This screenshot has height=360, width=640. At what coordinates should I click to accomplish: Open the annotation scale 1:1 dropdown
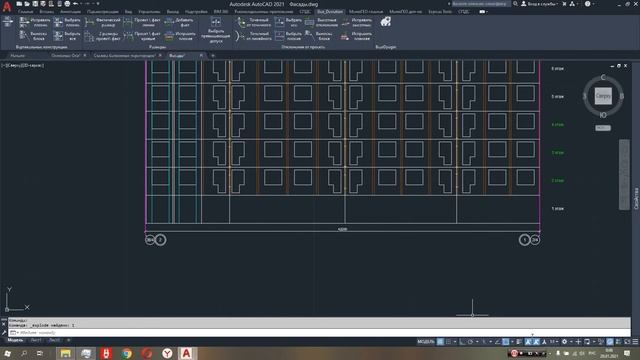click(554, 342)
